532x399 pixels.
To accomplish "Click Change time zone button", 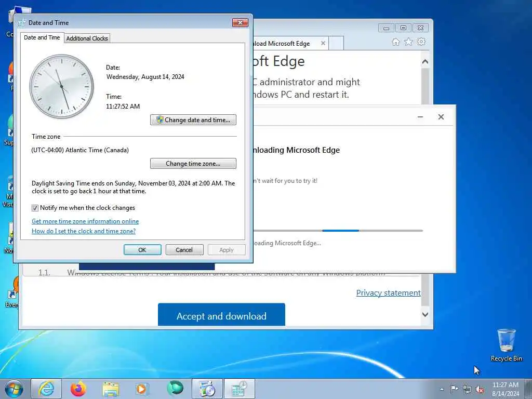I will point(193,164).
